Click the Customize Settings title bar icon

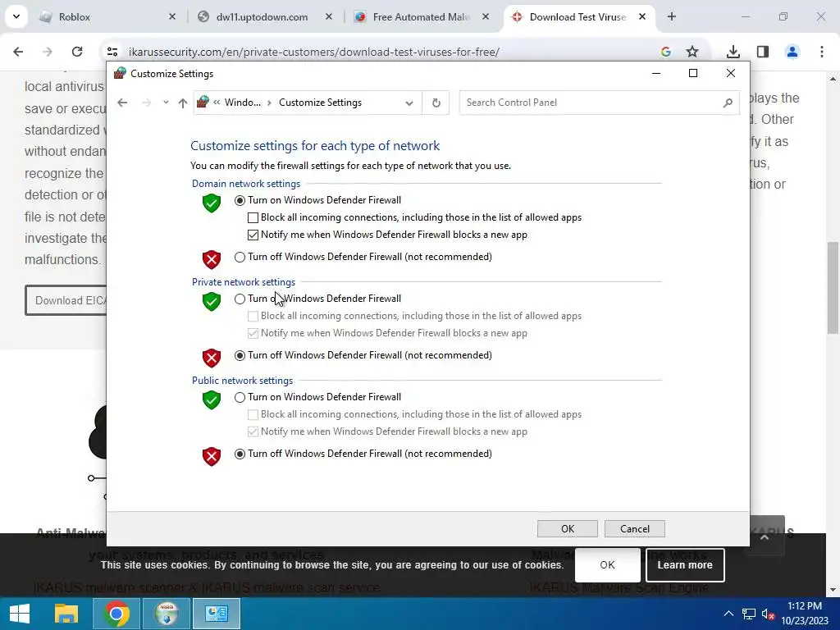click(120, 73)
